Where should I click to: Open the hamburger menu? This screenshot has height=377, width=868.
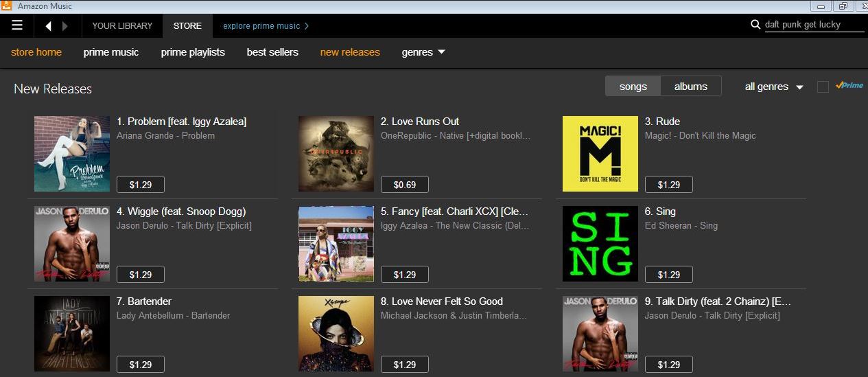[17, 25]
